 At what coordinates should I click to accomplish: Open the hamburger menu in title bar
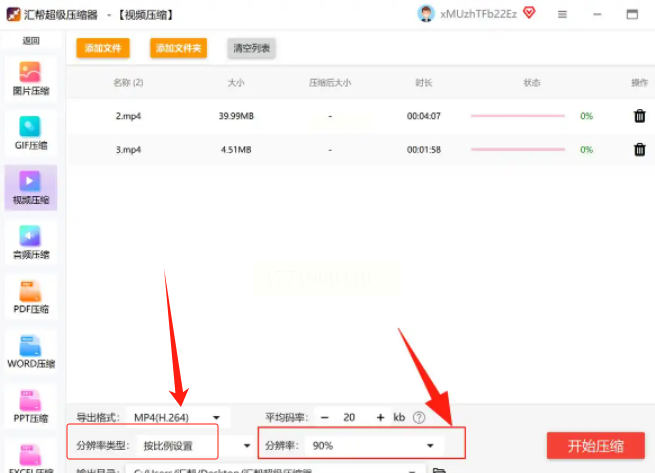point(562,15)
